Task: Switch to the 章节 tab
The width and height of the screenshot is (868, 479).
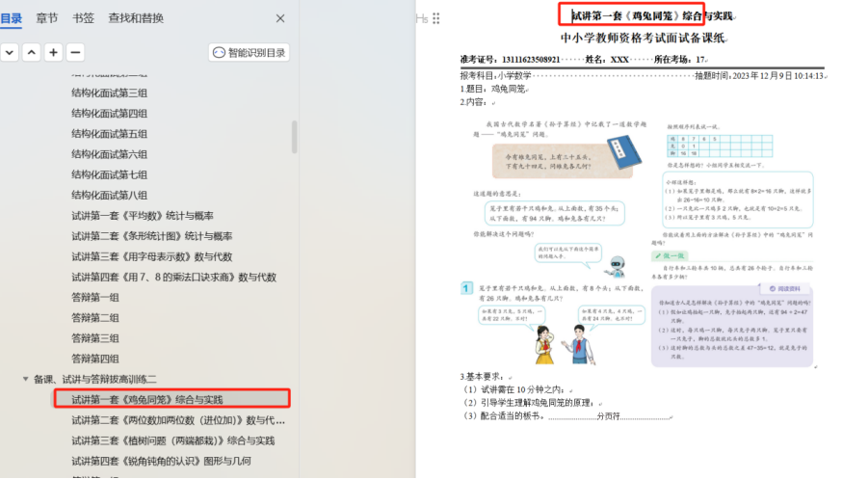Action: 47,18
